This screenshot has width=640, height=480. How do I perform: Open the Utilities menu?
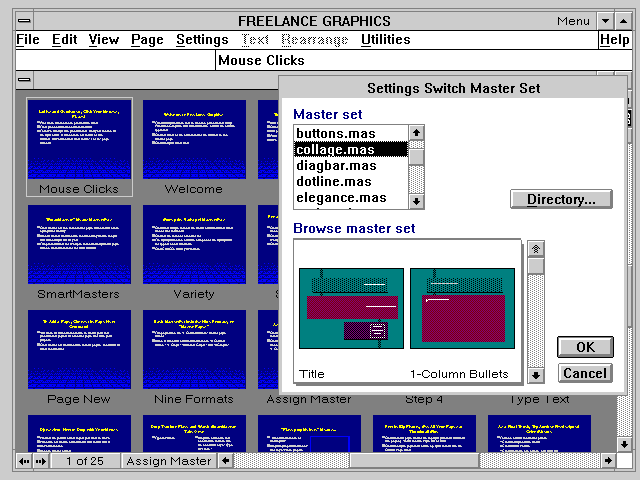coord(386,40)
